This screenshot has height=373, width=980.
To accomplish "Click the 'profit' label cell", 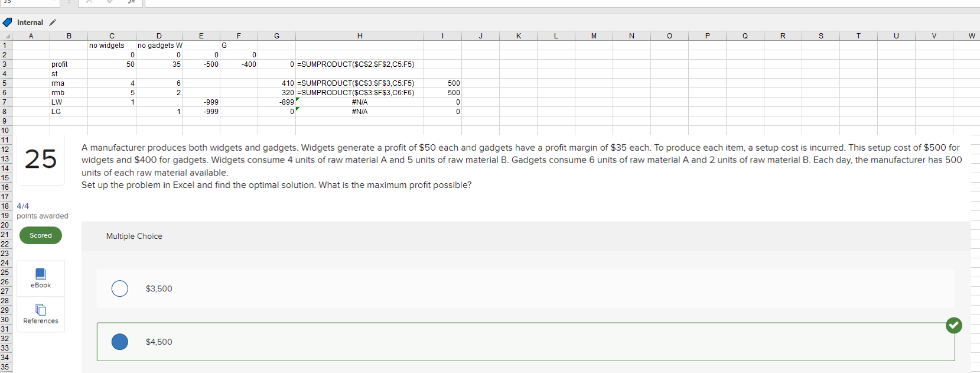I will 69,64.
